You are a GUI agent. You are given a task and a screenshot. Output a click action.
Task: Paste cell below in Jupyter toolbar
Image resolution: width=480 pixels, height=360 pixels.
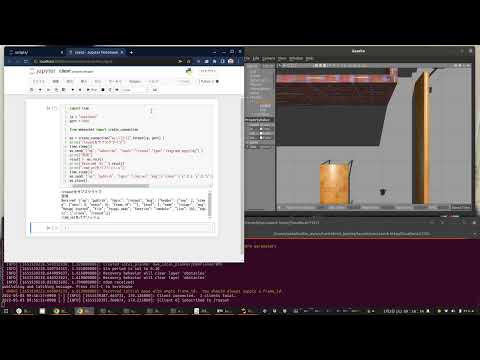63,90
